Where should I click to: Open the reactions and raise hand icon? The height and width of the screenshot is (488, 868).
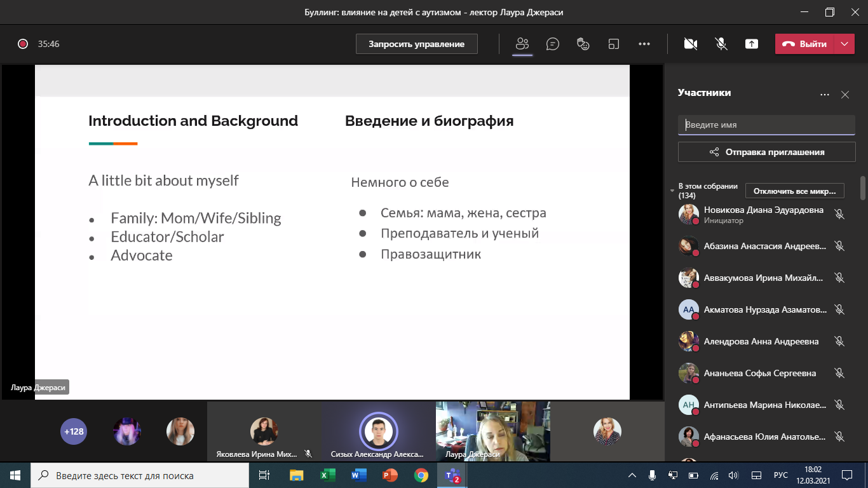pyautogui.click(x=583, y=44)
